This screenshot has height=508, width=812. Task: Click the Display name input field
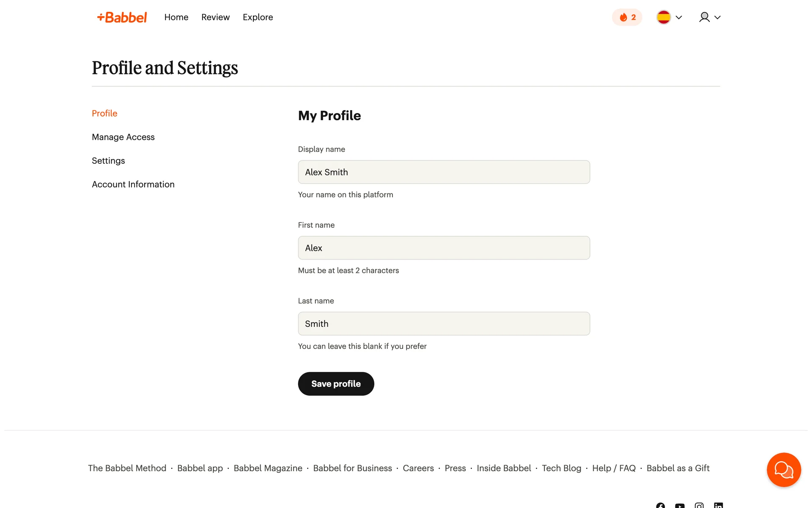tap(444, 172)
